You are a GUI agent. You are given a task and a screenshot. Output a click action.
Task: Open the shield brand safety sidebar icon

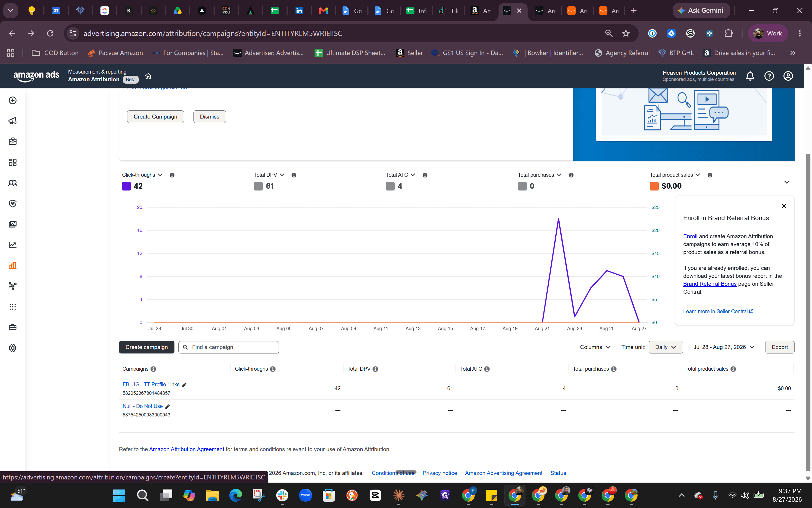pos(13,204)
